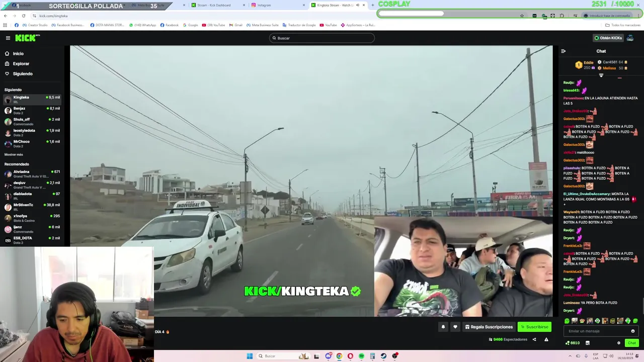This screenshot has height=362, width=644.
Task: Collapse the chat panel with arrow icon
Action: point(563,51)
